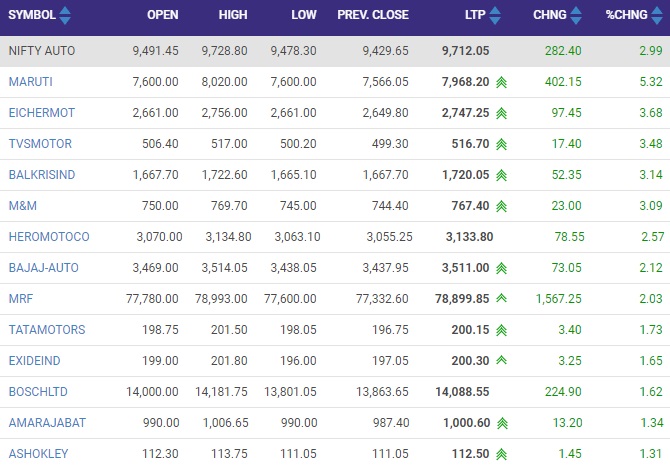The image size is (670, 469).
Task: Select ASHOKLEY percent change 1.31
Action: pyautogui.click(x=651, y=454)
